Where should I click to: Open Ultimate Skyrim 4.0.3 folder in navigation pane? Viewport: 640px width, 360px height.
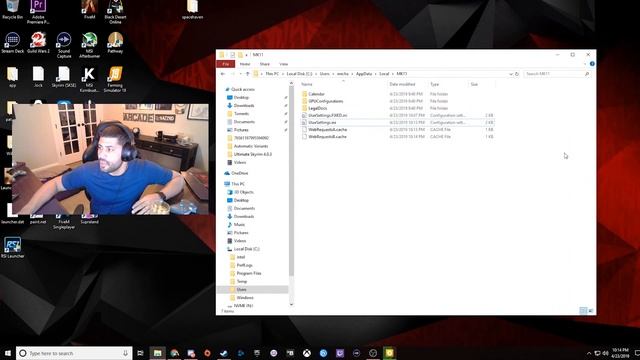click(x=252, y=154)
